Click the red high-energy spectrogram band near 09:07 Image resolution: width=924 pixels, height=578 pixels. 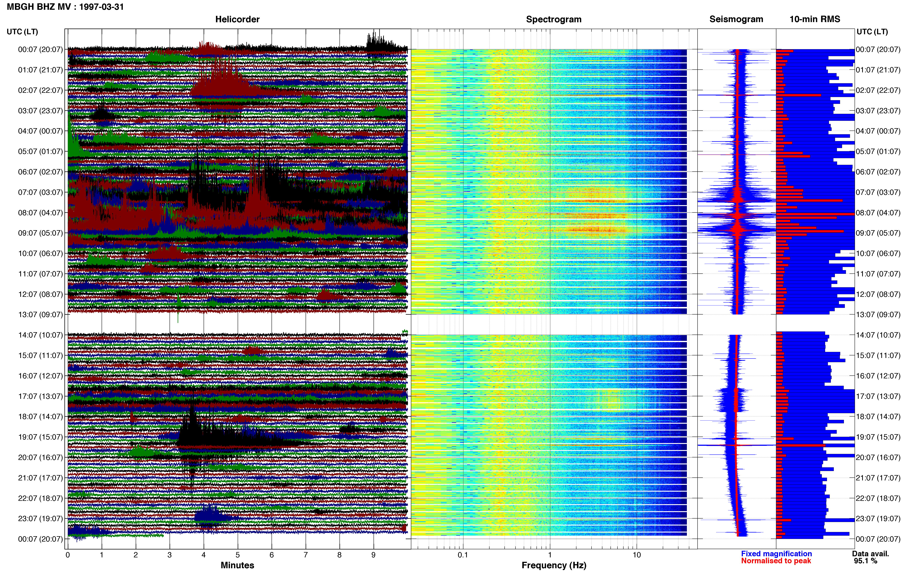(596, 230)
